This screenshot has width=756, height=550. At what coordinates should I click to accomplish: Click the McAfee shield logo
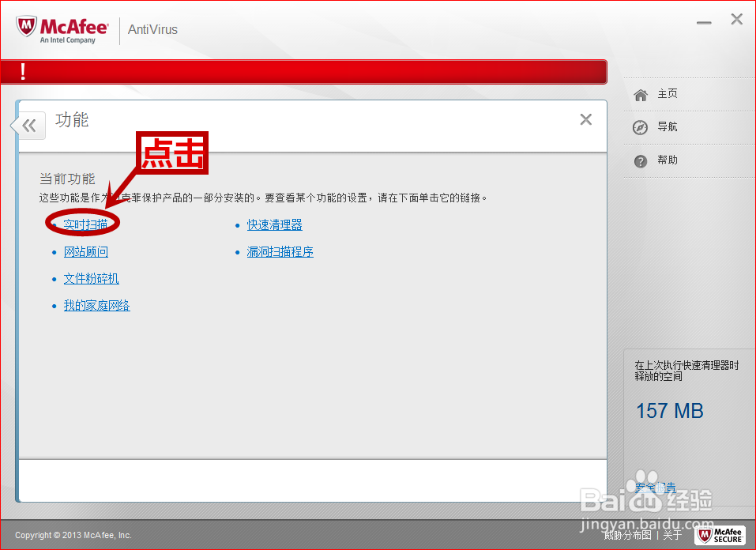tap(26, 27)
